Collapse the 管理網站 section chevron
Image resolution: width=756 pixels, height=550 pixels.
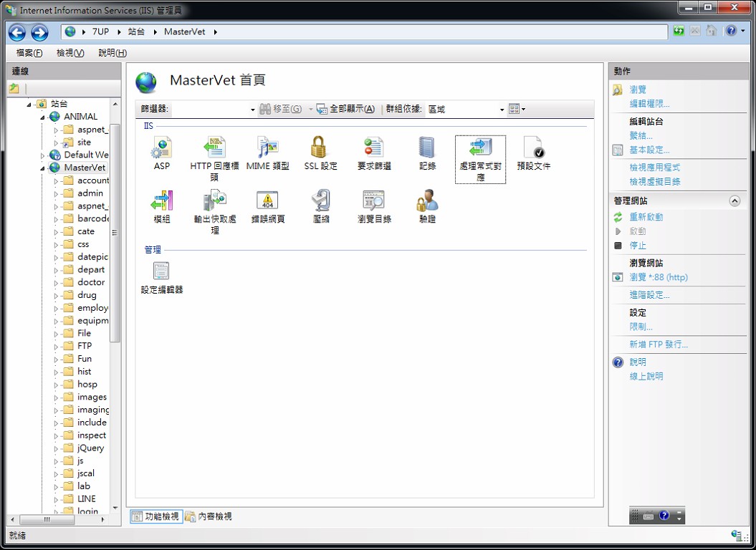tap(735, 201)
